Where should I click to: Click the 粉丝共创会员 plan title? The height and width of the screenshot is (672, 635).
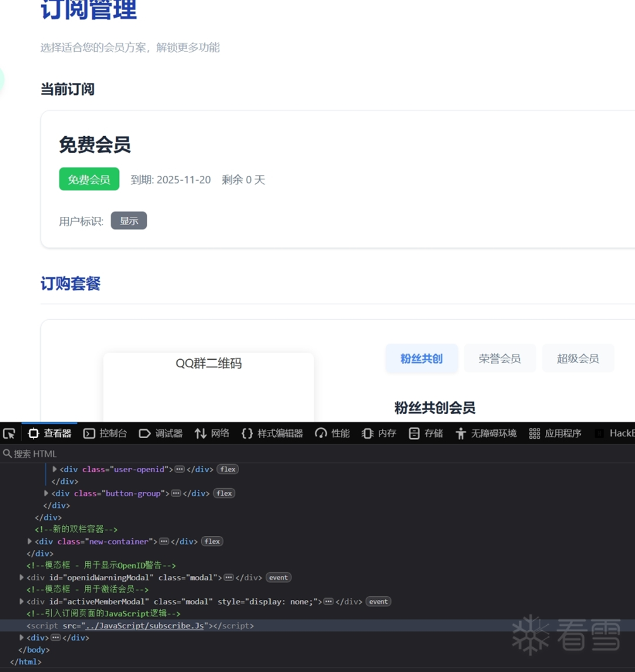pos(435,408)
